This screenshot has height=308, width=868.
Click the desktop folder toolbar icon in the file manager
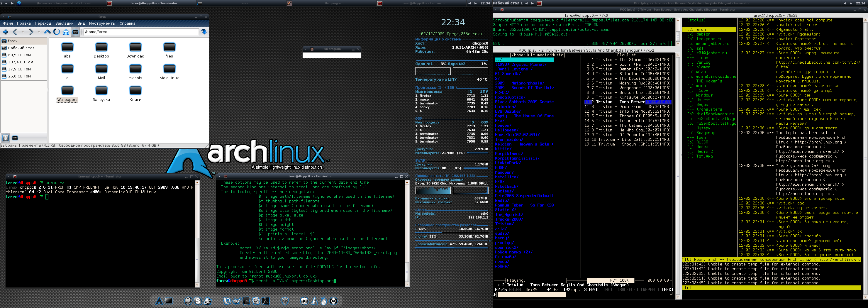click(75, 32)
